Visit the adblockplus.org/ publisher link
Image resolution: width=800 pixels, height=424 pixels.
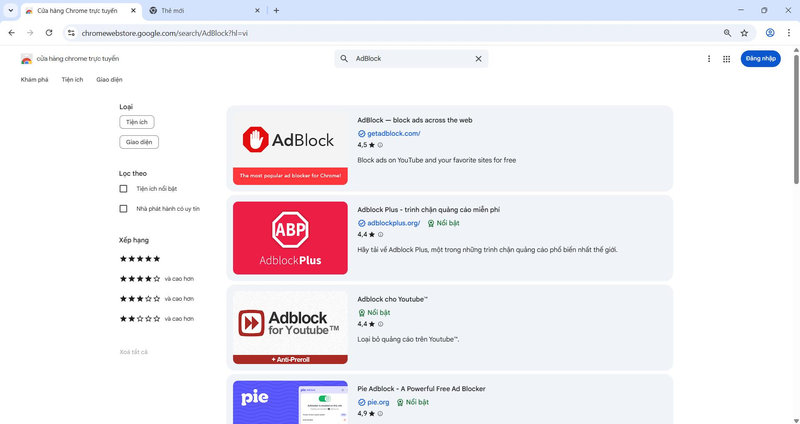click(x=393, y=223)
